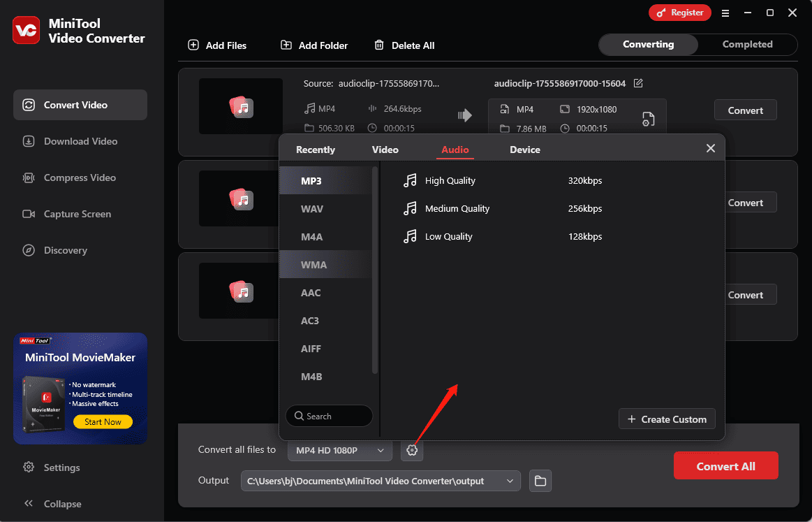812x522 pixels.
Task: Switch to the Converting tab
Action: 649,45
